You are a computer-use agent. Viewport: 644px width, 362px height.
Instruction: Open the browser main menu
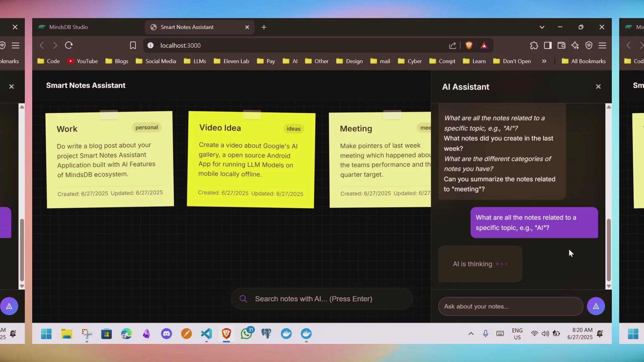(x=602, y=45)
